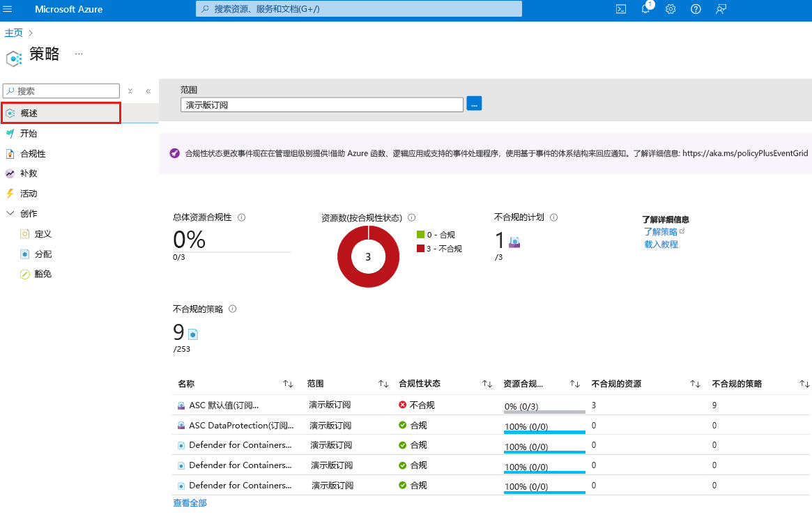Screen dimensions: 812x519
Task: Open the ASC 默认值(订阅... assignment
Action: tap(224, 405)
